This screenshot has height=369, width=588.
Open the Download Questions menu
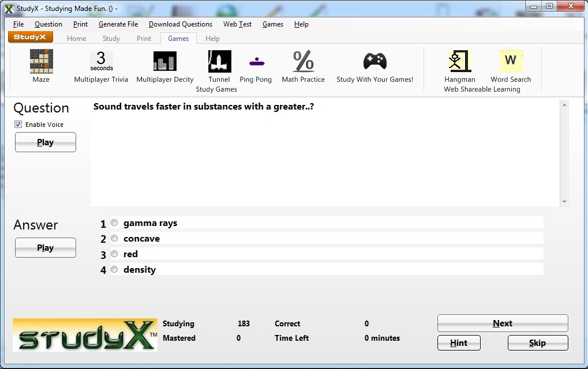[x=181, y=24]
